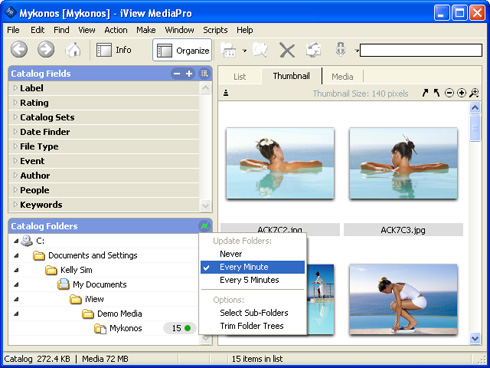Increase thumbnail size with plus circle
490x368 pixels.
click(x=461, y=93)
